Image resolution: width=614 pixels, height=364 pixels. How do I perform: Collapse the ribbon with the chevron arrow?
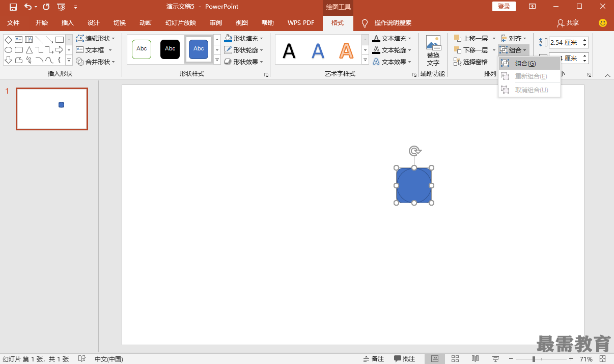point(607,75)
